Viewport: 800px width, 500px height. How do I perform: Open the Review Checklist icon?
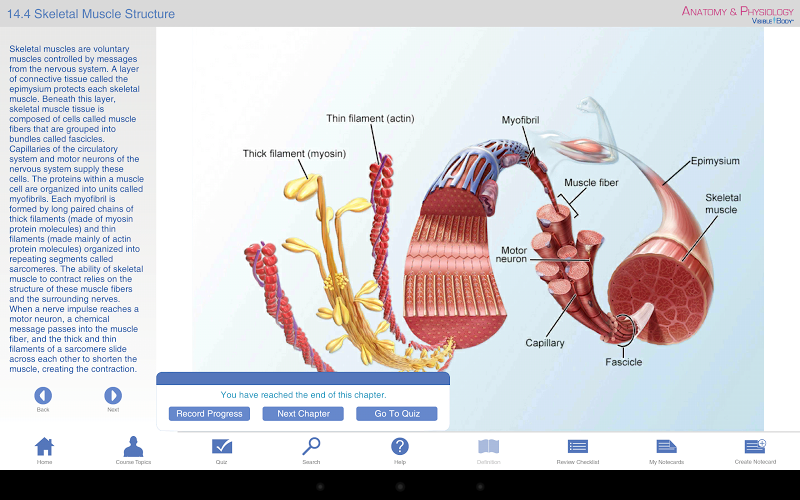tap(578, 446)
